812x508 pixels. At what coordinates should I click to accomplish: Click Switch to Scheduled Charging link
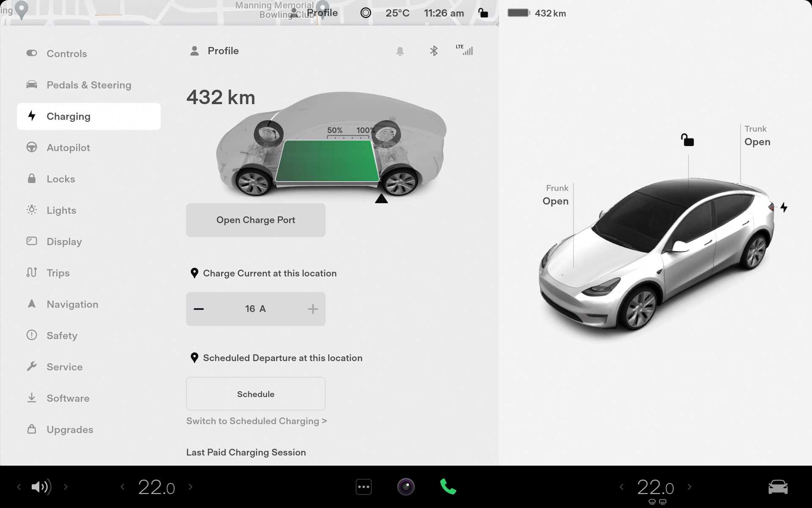(256, 421)
